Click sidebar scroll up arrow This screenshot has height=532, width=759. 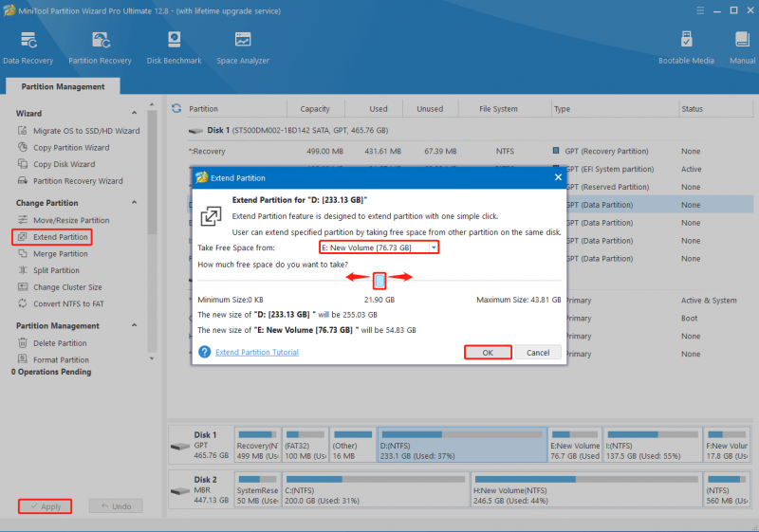click(x=152, y=104)
